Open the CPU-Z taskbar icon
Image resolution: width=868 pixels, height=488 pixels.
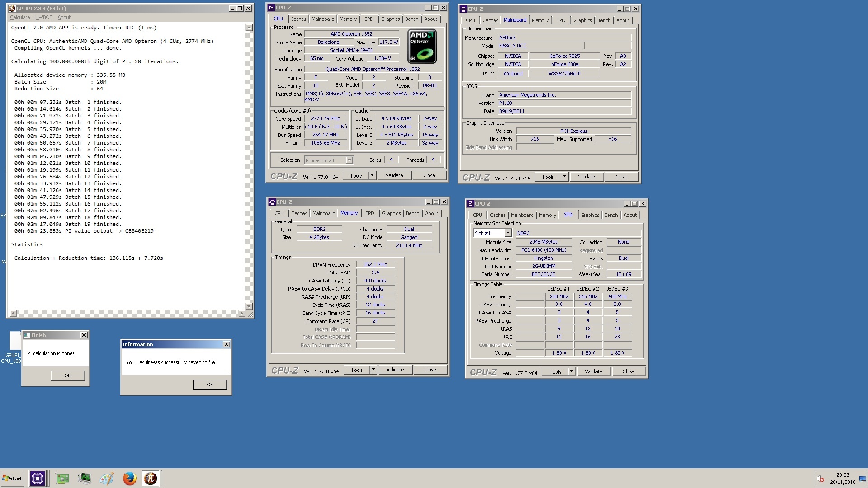[x=38, y=478]
